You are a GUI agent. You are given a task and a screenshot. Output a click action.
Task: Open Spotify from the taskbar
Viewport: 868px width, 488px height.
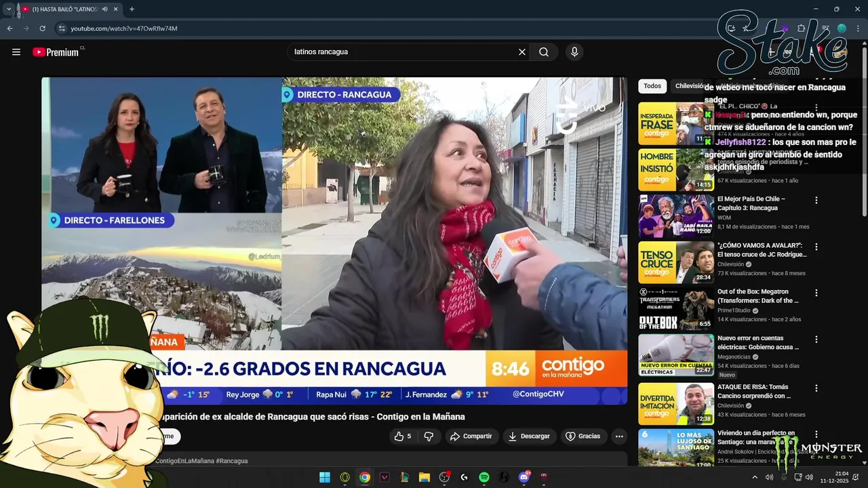(484, 477)
